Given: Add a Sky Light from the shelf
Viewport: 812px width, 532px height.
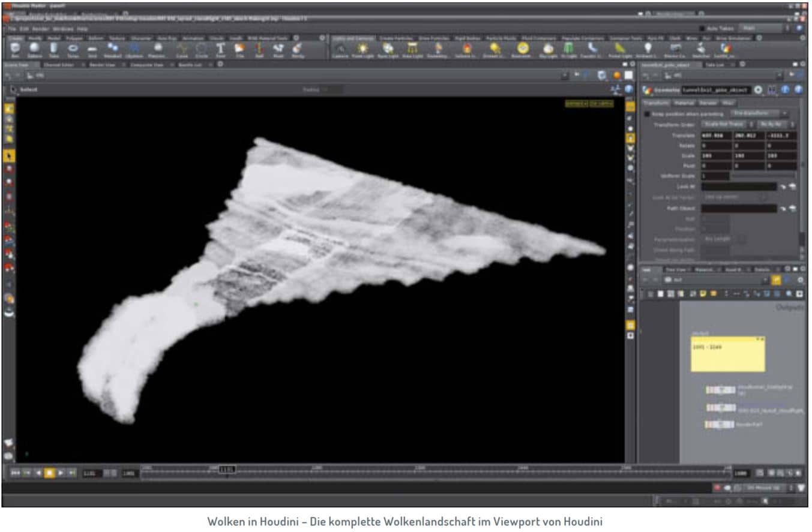Looking at the screenshot, I should click(x=547, y=48).
